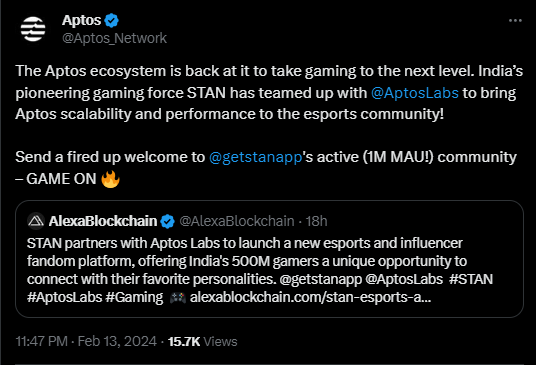Open AlexaBlockchain display name in quote
536x365 pixels.
tap(103, 221)
